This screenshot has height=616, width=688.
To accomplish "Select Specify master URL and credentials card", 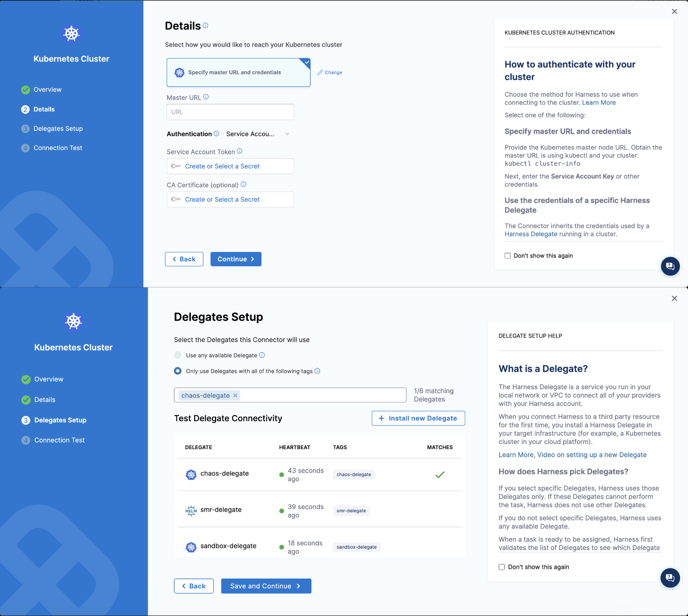I will tap(239, 72).
